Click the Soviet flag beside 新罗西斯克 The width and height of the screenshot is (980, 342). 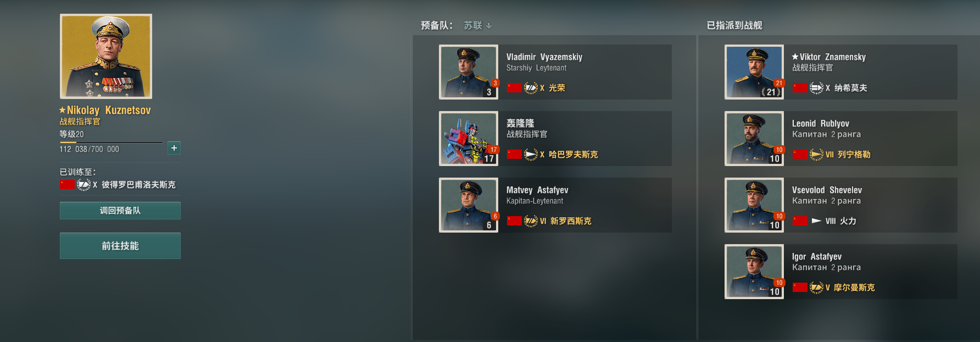click(x=514, y=221)
